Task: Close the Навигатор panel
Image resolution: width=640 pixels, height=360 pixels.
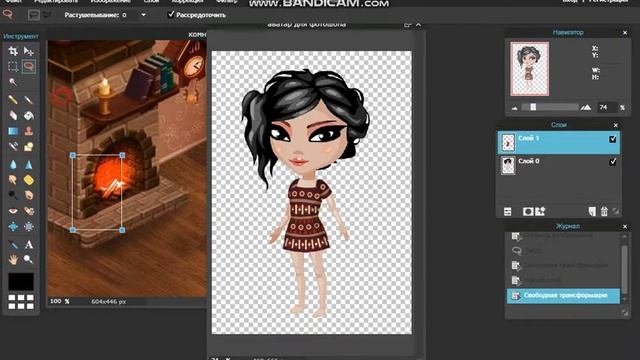Action: point(625,33)
